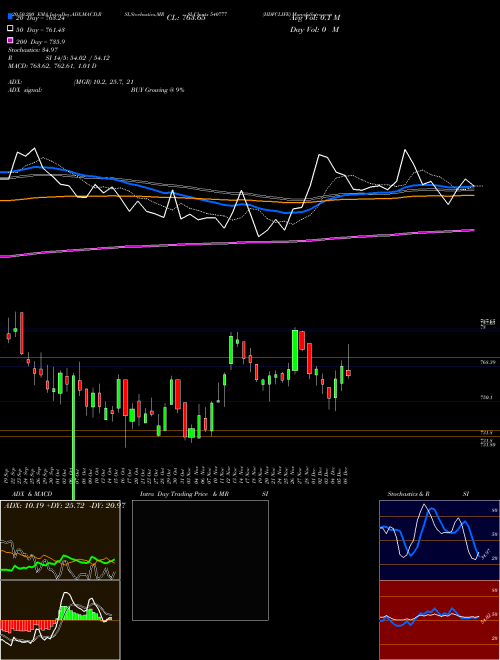Image resolution: width=500 pixels, height=660 pixels.
Task: Click the 750.1 price axis label
Action: tap(487, 397)
